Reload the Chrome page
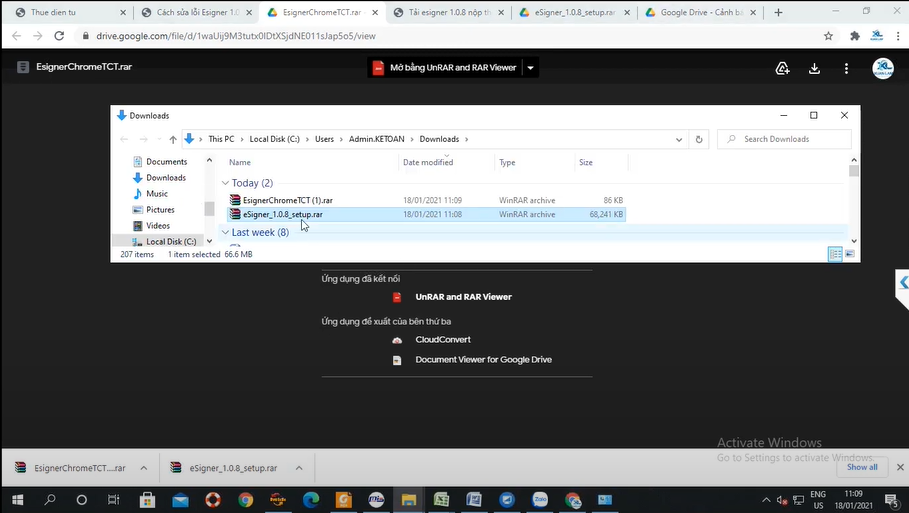The width and height of the screenshot is (909, 513). point(59,36)
